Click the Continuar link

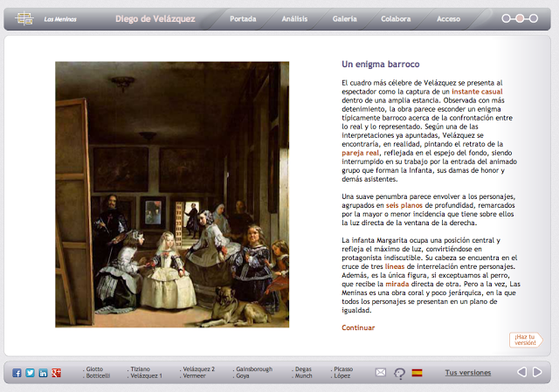point(358,328)
